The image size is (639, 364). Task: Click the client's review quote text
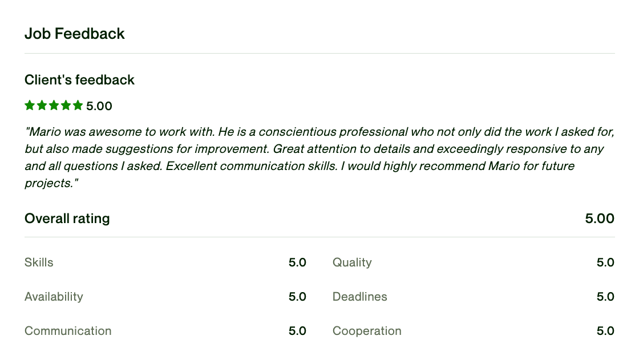click(x=319, y=157)
